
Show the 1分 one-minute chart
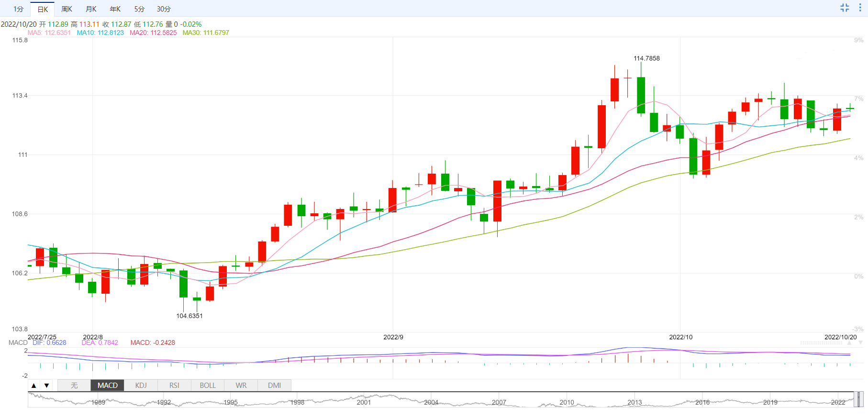tap(18, 9)
